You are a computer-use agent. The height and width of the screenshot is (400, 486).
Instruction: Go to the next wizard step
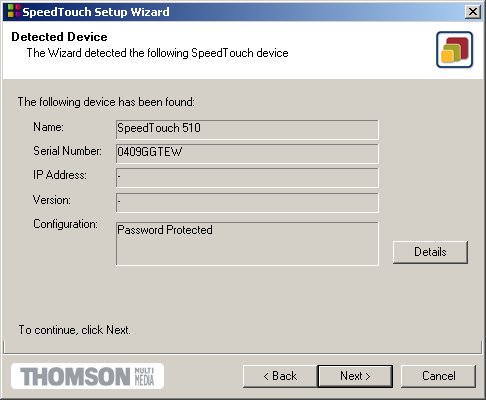pos(355,376)
